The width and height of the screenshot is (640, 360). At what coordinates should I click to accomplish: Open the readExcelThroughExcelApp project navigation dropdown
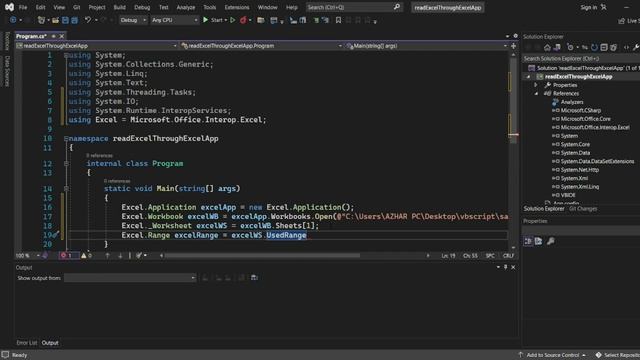(96, 46)
